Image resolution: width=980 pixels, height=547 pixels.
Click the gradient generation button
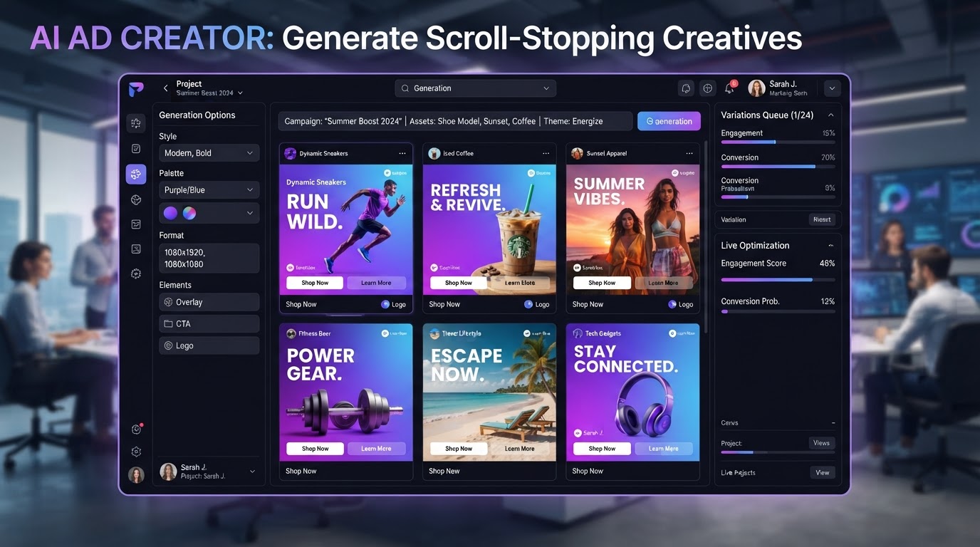pos(669,121)
